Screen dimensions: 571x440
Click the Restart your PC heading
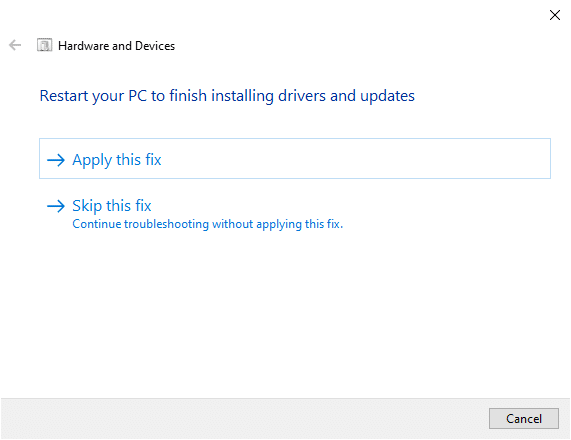pyautogui.click(x=227, y=96)
